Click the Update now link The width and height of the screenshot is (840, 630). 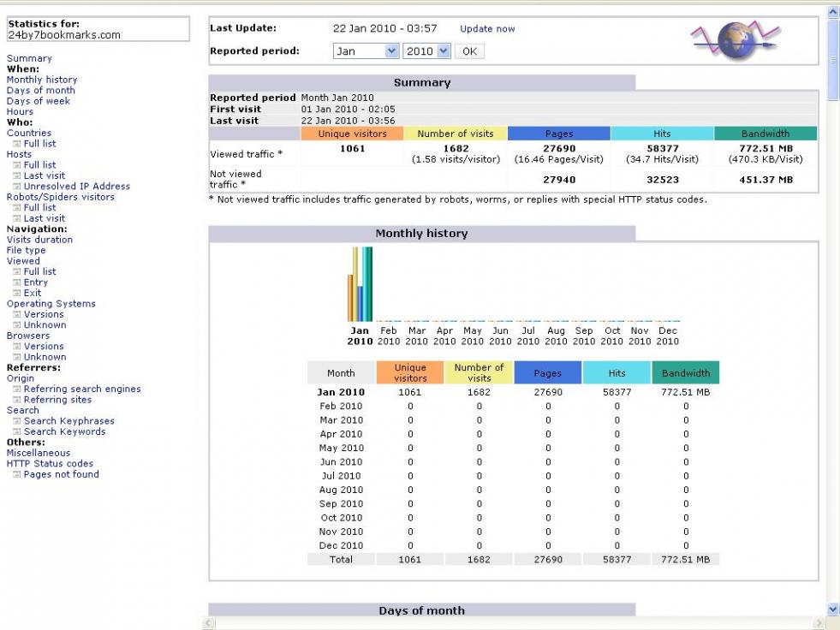coord(487,29)
